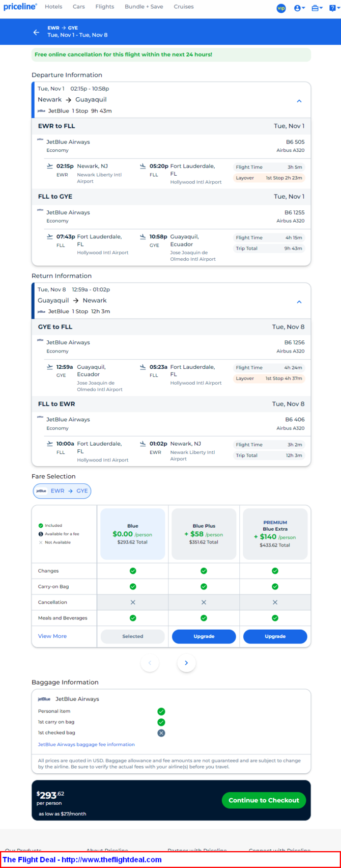
Task: Open the View More fare details link
Action: pyautogui.click(x=52, y=636)
